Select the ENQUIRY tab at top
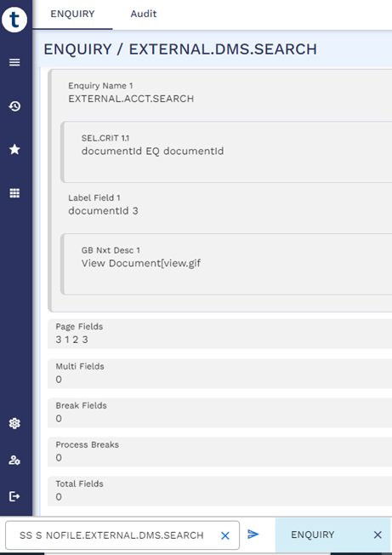392x555 pixels. [72, 14]
